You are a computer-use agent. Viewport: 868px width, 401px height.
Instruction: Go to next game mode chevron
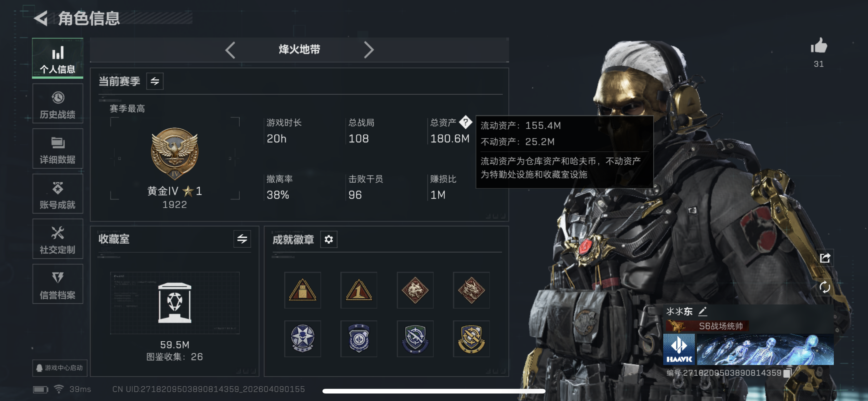coord(369,50)
